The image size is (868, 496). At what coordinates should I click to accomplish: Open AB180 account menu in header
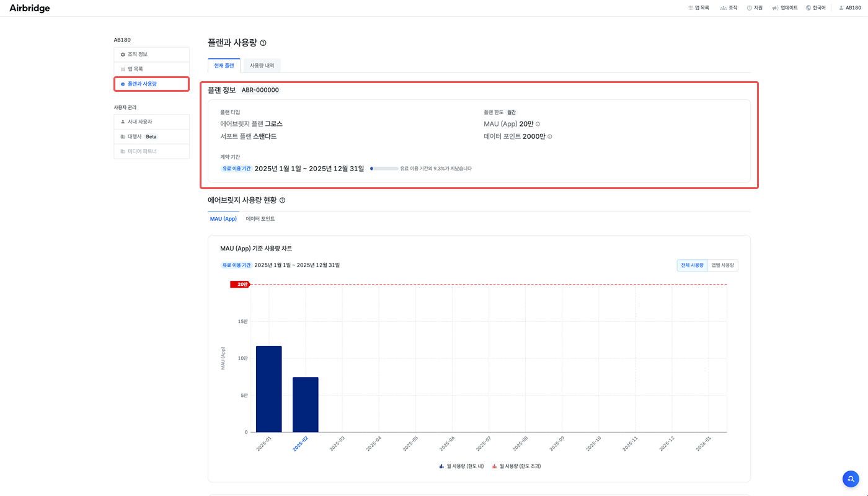point(849,8)
